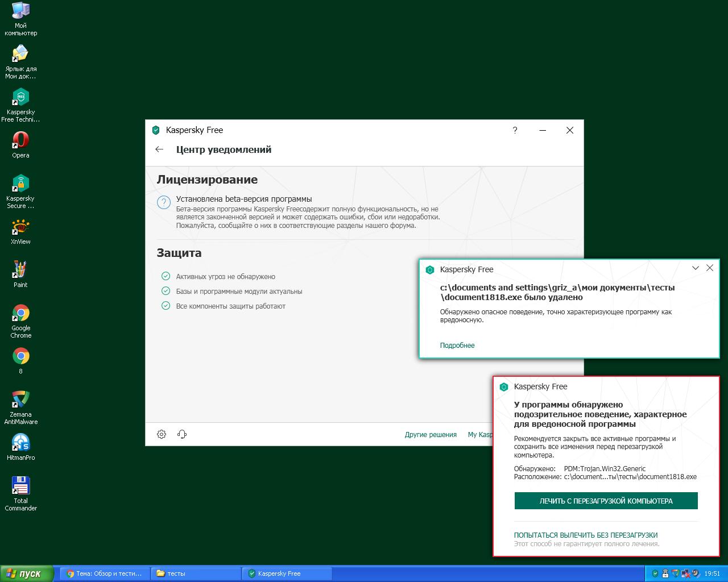This screenshot has height=582, width=728.
Task: Switch to the 'тесты' folder taskbar button
Action: pyautogui.click(x=196, y=573)
